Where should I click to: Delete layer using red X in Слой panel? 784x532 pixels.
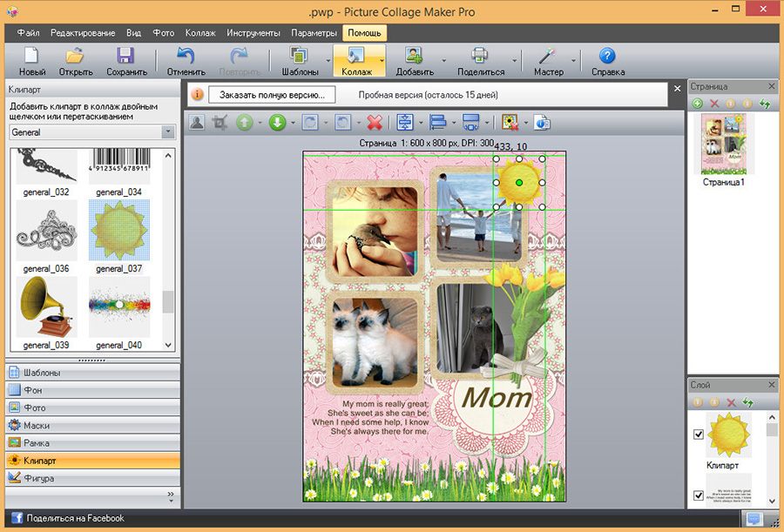coord(731,402)
